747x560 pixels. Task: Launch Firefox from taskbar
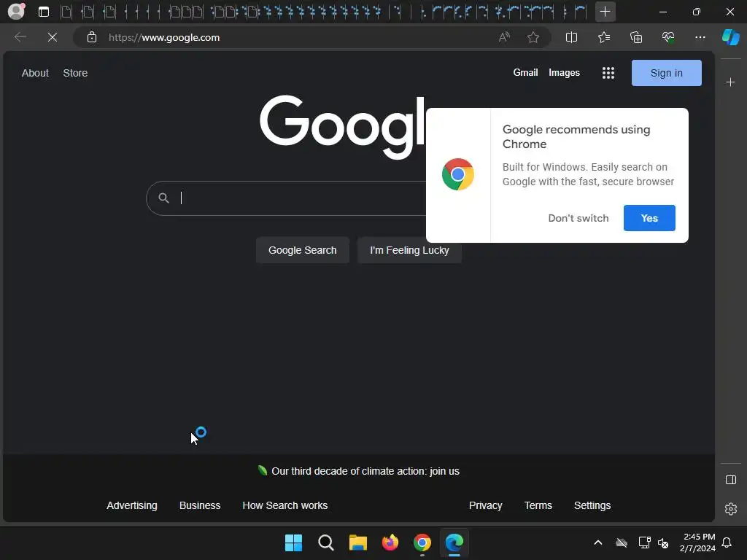390,542
